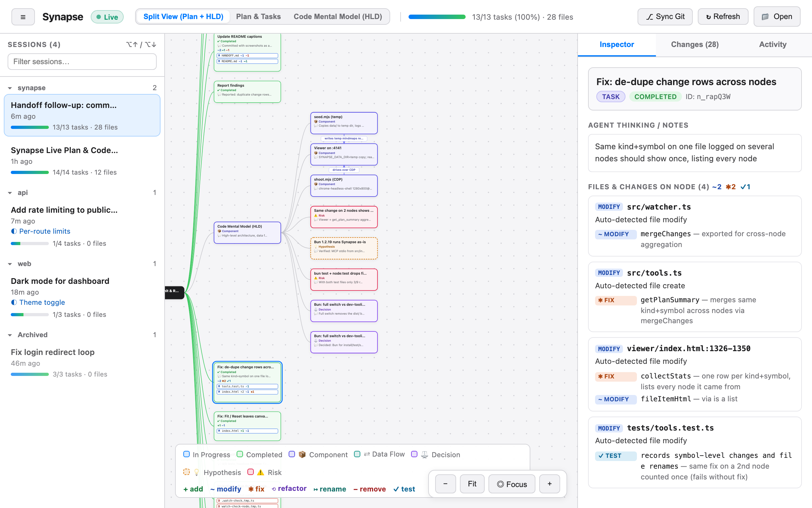Click the Component box icon in legend
This screenshot has width=812, height=508.
[x=302, y=454]
